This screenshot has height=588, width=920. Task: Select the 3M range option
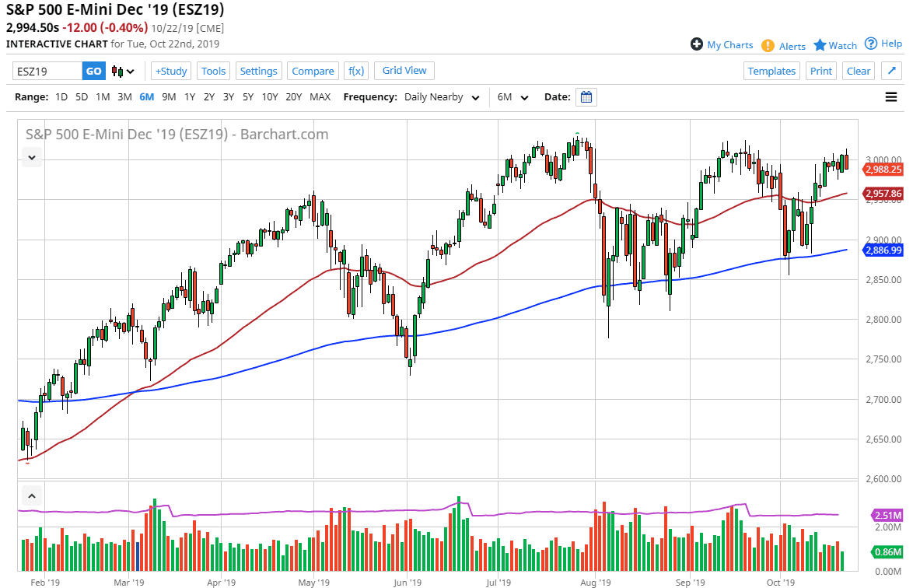[x=124, y=96]
